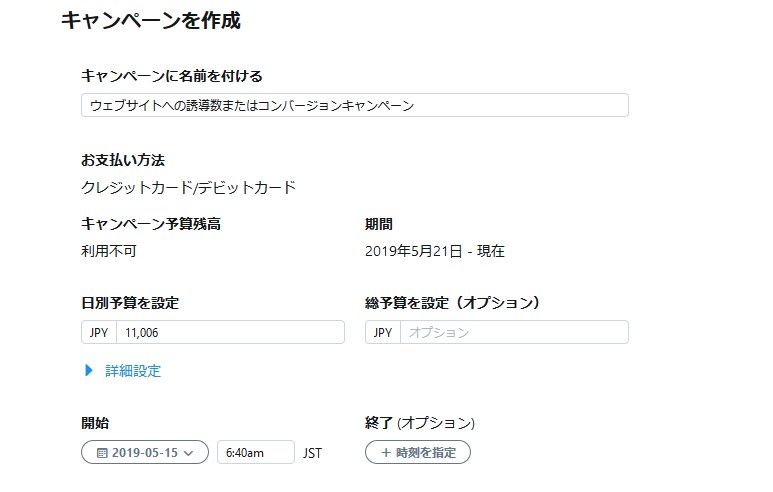The width and height of the screenshot is (773, 492).
Task: Click the キャンペーンを作成 heading
Action: (150, 20)
